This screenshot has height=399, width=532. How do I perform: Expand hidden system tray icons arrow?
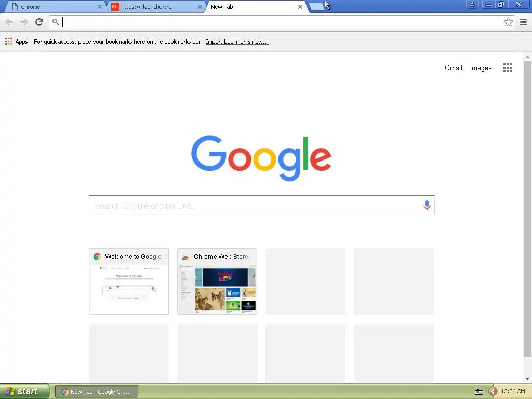tap(493, 391)
